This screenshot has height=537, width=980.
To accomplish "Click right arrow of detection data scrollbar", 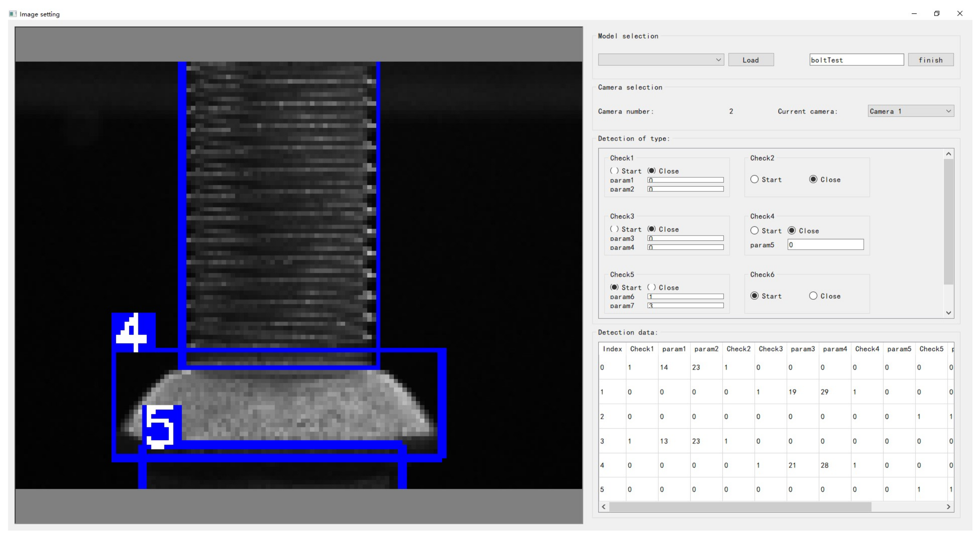I will coord(949,507).
